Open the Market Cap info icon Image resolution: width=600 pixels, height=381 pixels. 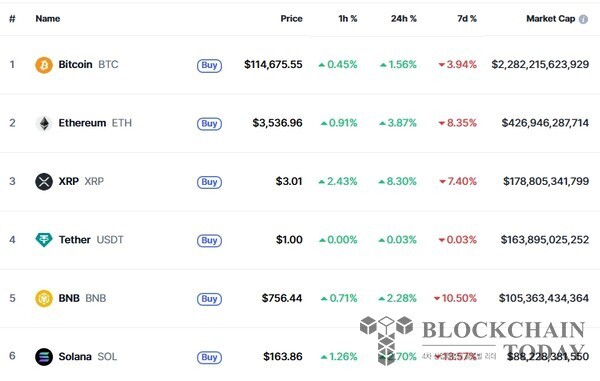click(x=583, y=19)
